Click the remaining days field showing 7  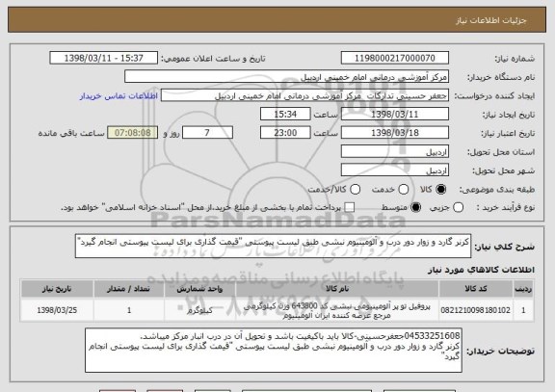(207, 133)
